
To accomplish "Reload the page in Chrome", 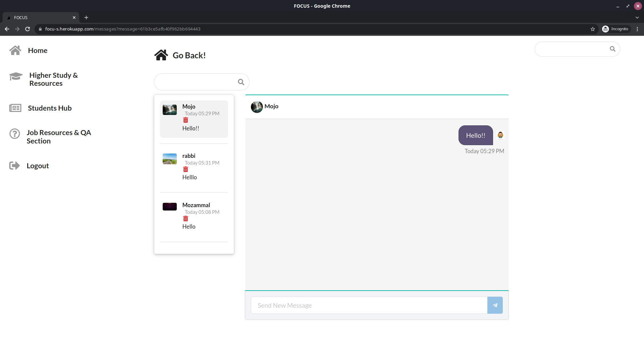I will [x=28, y=29].
